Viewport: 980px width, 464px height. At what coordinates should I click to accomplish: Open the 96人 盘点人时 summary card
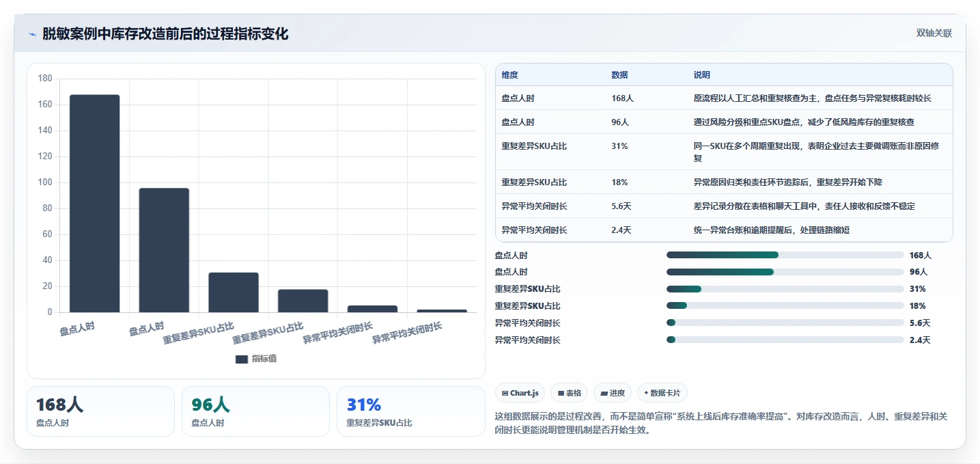pyautogui.click(x=255, y=411)
